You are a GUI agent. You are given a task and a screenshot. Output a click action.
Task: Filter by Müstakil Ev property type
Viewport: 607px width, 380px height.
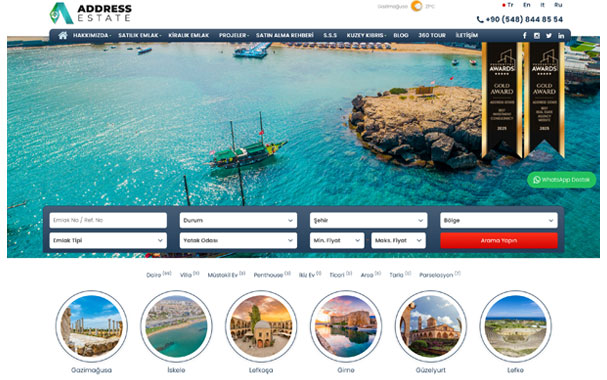click(226, 274)
